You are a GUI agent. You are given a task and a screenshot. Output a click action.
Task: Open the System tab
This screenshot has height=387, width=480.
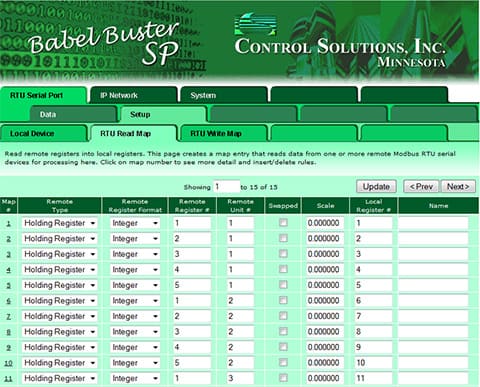pyautogui.click(x=224, y=95)
